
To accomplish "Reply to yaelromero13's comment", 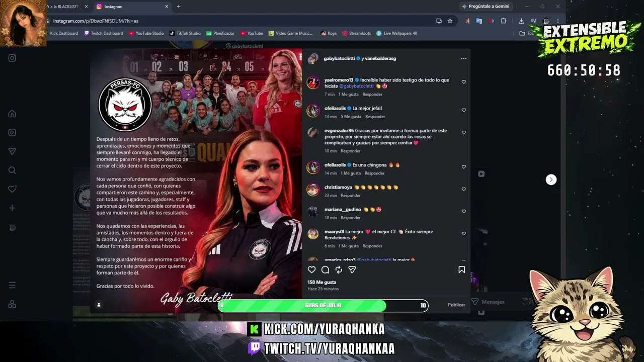I will tap(372, 95).
